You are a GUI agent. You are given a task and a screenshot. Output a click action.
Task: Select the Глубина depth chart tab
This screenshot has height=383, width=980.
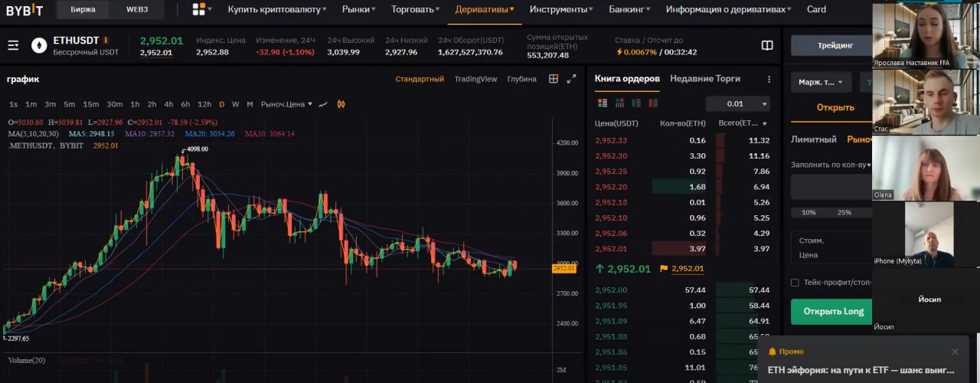[522, 79]
